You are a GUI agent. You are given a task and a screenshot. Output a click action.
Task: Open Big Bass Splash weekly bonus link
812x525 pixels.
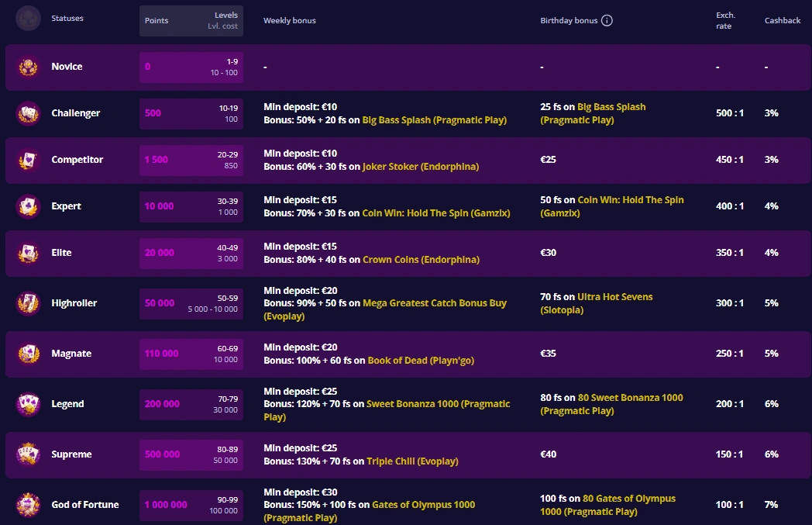(x=434, y=119)
